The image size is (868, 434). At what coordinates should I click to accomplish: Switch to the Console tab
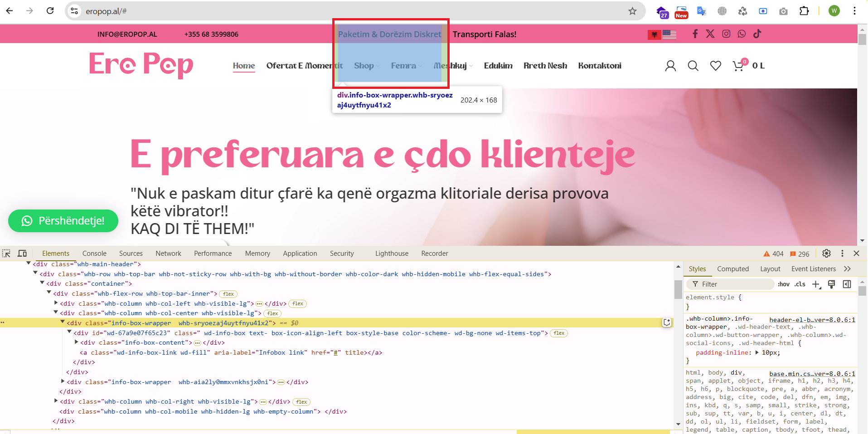click(x=94, y=254)
